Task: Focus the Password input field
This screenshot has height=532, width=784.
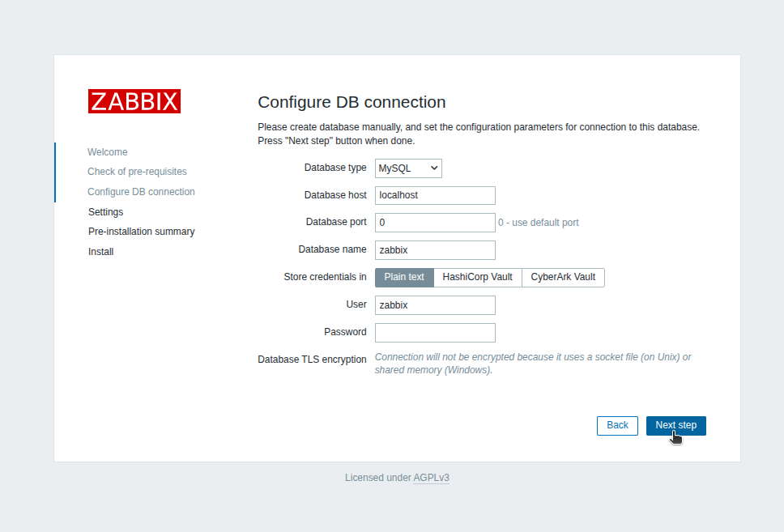Action: pyautogui.click(x=435, y=333)
